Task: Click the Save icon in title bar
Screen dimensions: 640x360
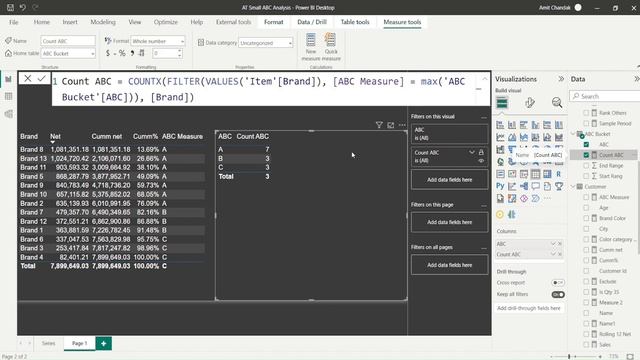Action: (x=11, y=7)
